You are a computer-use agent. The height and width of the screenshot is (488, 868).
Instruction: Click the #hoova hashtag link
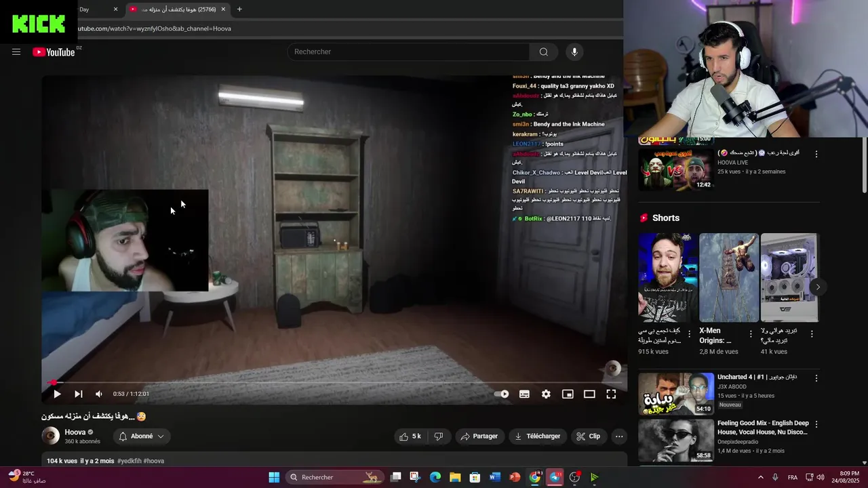pyautogui.click(x=154, y=461)
